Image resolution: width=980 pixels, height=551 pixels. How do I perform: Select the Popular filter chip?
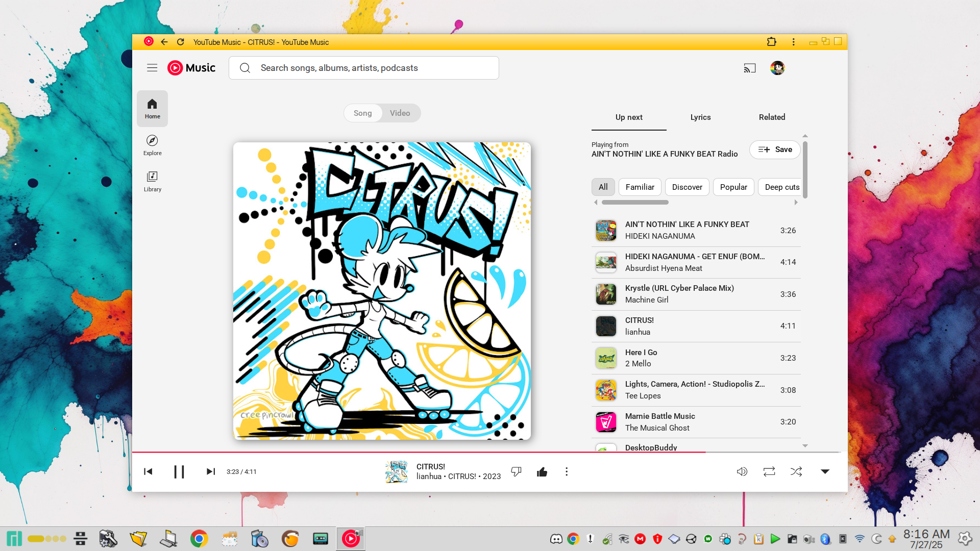pyautogui.click(x=733, y=187)
